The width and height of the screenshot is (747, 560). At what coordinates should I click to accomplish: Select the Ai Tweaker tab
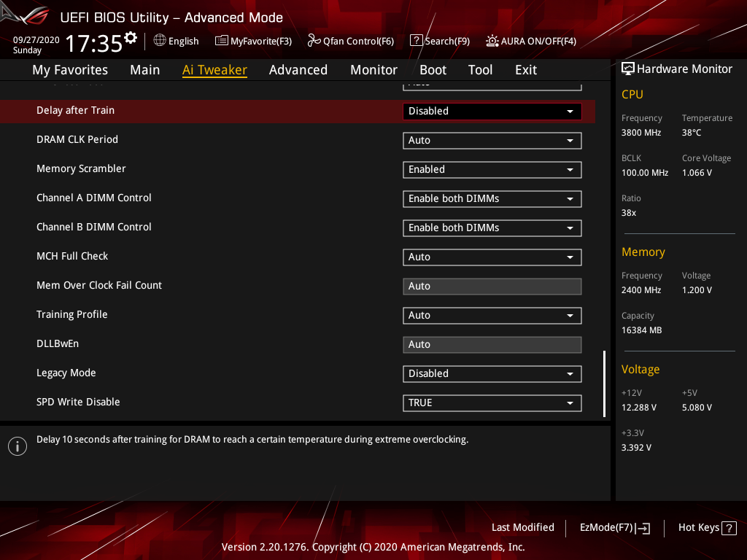pos(214,70)
